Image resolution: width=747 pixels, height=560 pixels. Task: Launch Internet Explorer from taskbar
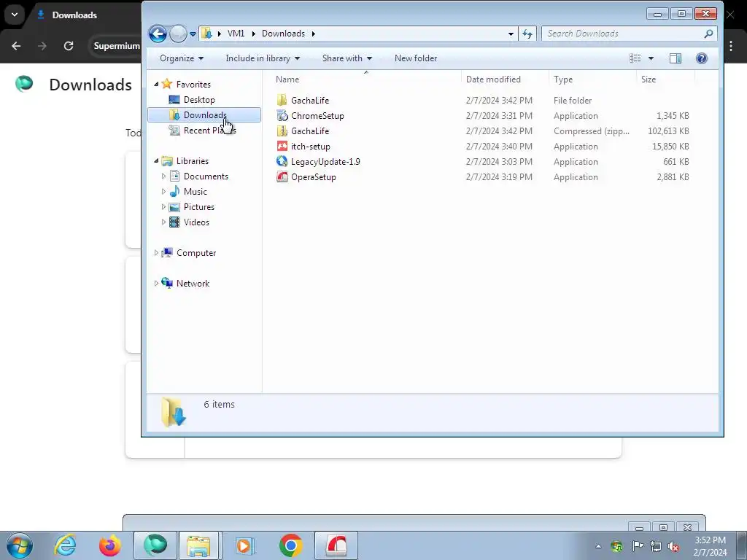coord(65,545)
